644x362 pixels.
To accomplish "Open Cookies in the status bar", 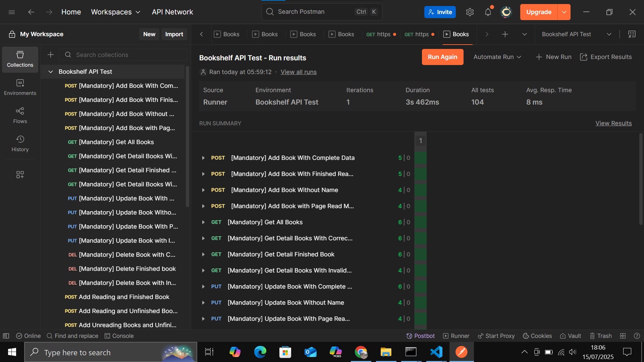I will 537,336.
